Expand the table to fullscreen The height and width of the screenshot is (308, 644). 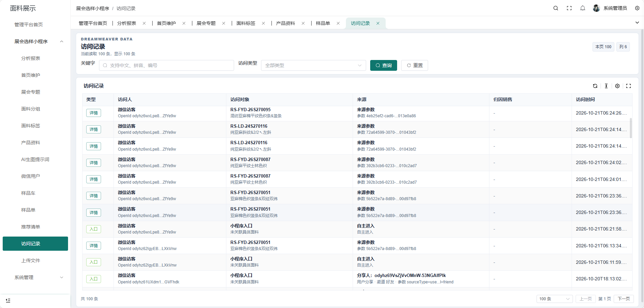coord(629,86)
